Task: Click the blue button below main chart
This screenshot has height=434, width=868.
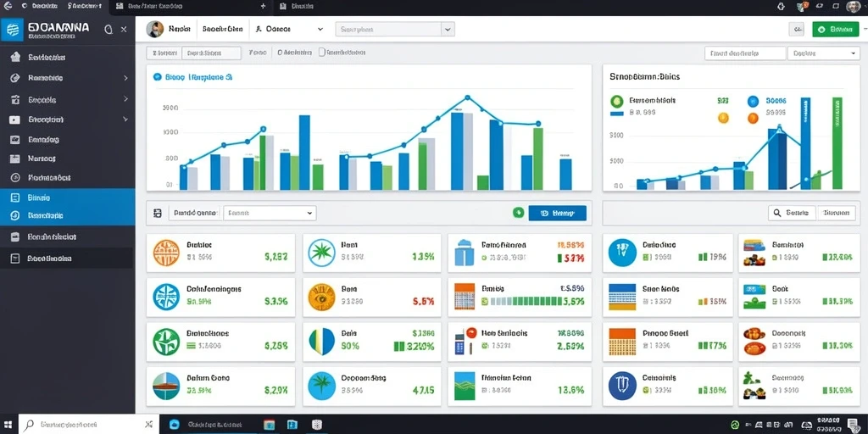Action: pos(557,213)
